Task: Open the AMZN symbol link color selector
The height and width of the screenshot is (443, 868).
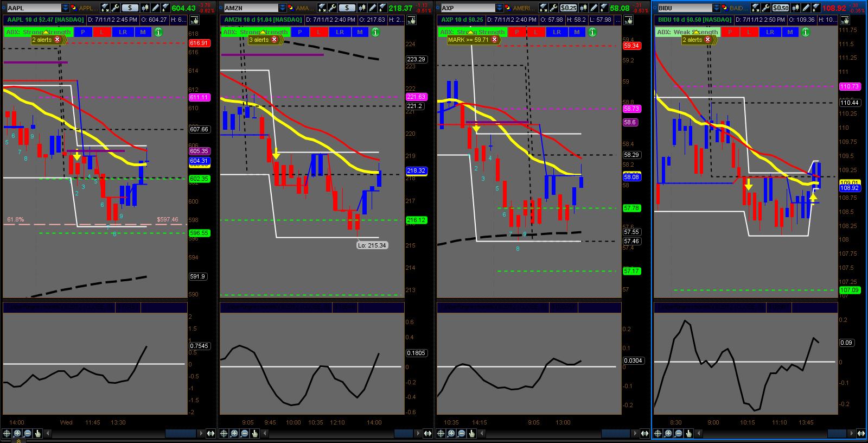Action: (291, 8)
